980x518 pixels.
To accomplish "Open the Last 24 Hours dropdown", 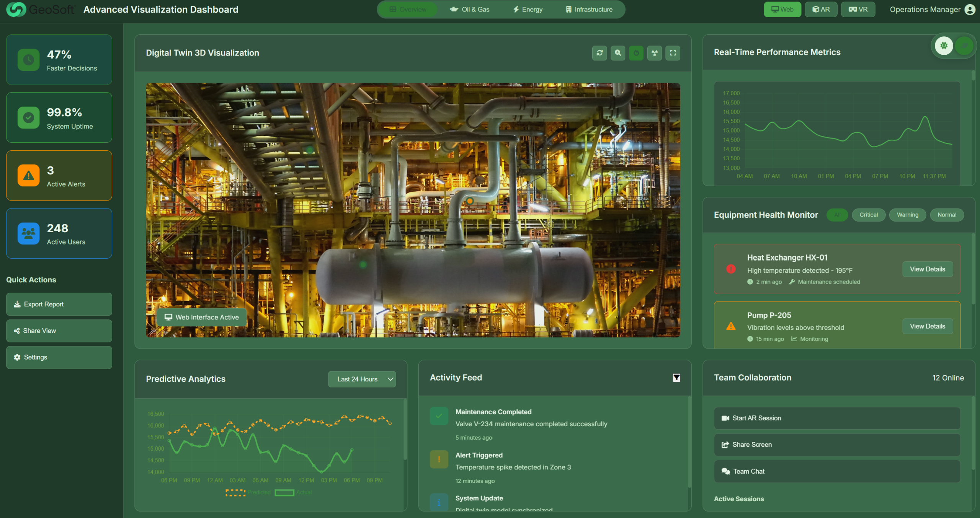I will pos(362,379).
